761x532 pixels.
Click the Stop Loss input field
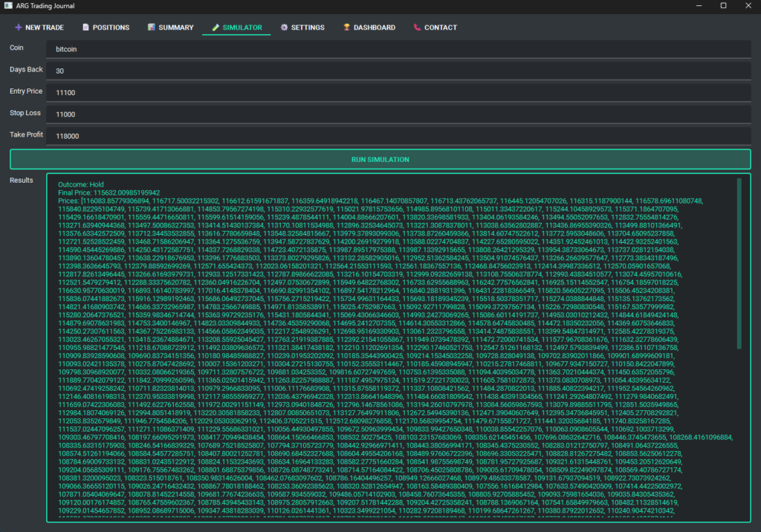[x=398, y=114]
